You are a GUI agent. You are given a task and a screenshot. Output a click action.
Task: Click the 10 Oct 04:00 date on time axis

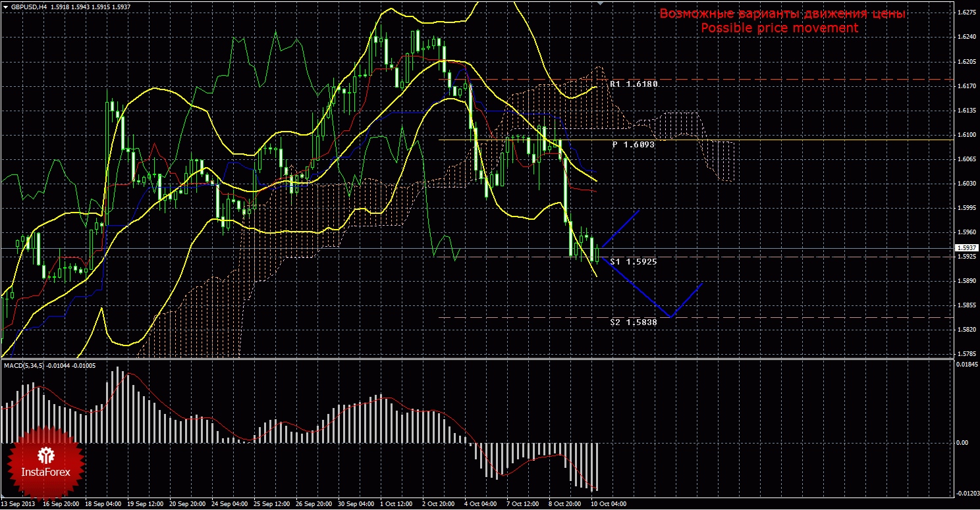pyautogui.click(x=607, y=504)
